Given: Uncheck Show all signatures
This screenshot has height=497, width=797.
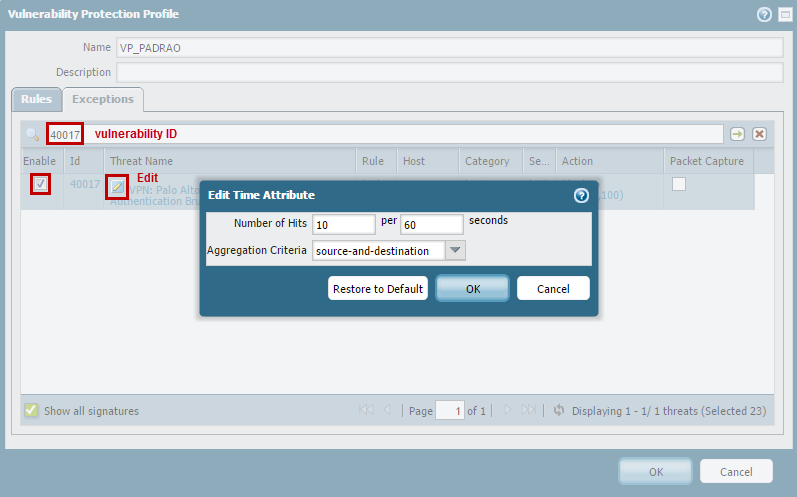Looking at the screenshot, I should 31,410.
